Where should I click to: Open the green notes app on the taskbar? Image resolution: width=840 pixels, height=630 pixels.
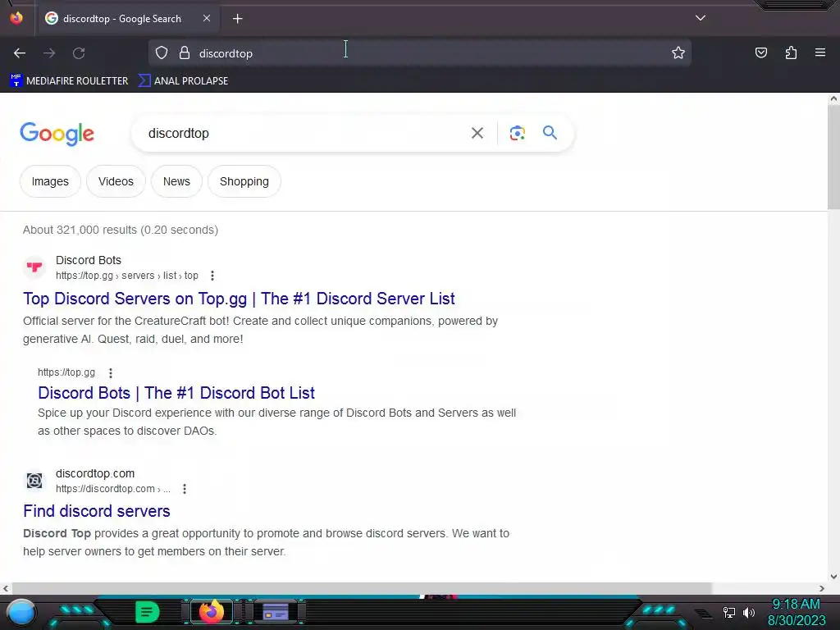pyautogui.click(x=148, y=612)
